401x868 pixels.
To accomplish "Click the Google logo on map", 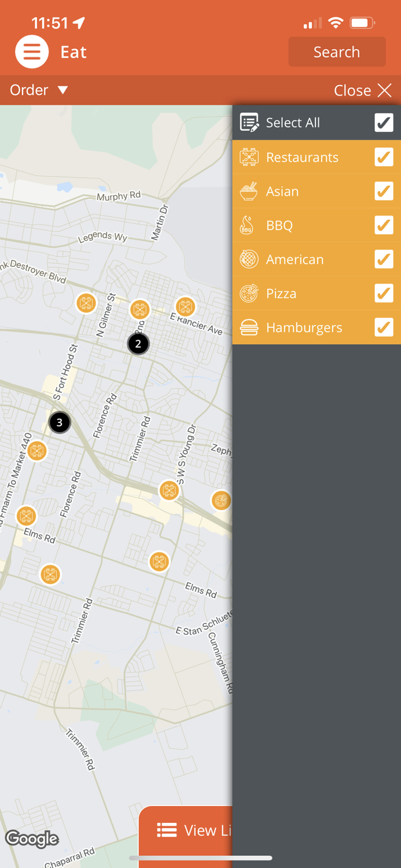I will pos(32,838).
